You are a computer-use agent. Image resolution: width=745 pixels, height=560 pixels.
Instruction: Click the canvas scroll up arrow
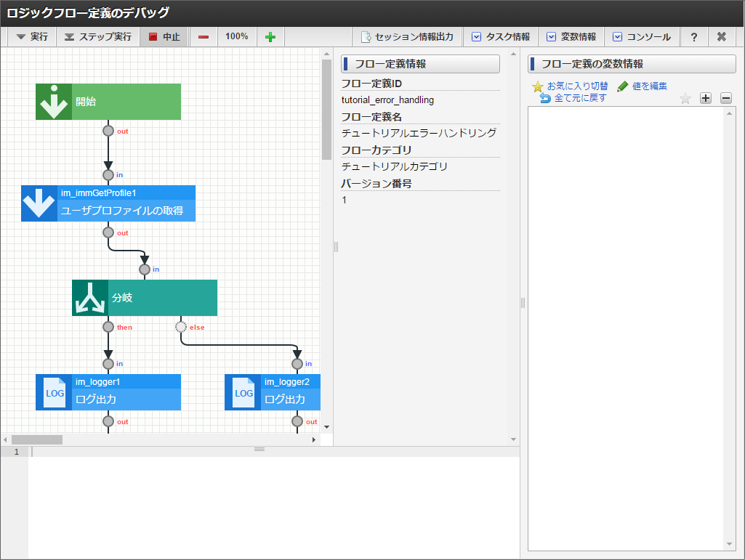(326, 54)
